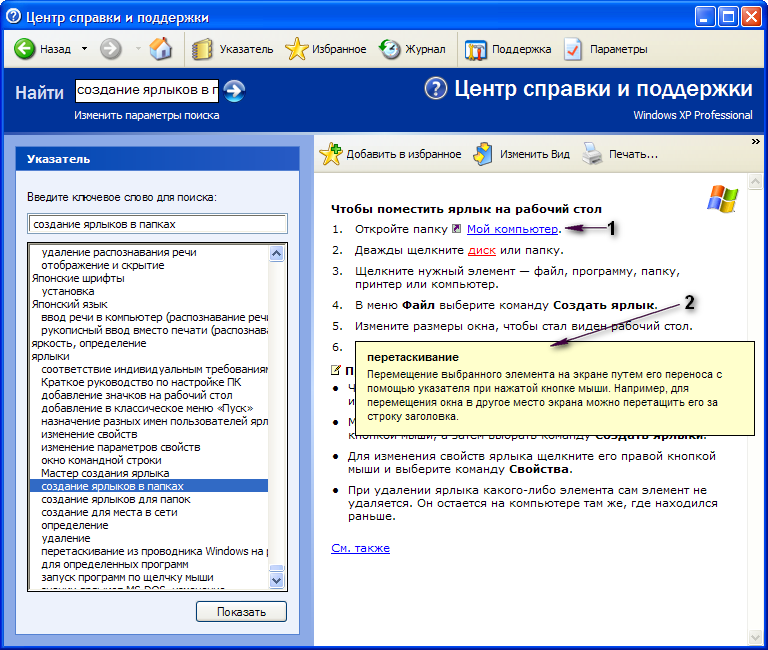The image size is (768, 650).
Task: Click the shortcut icon before Мой компьютер
Action: point(456,229)
